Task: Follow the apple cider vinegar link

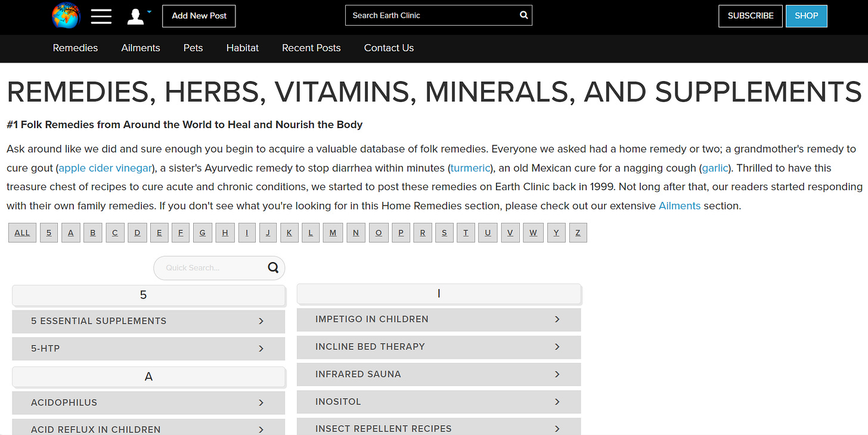Action: pyautogui.click(x=106, y=168)
